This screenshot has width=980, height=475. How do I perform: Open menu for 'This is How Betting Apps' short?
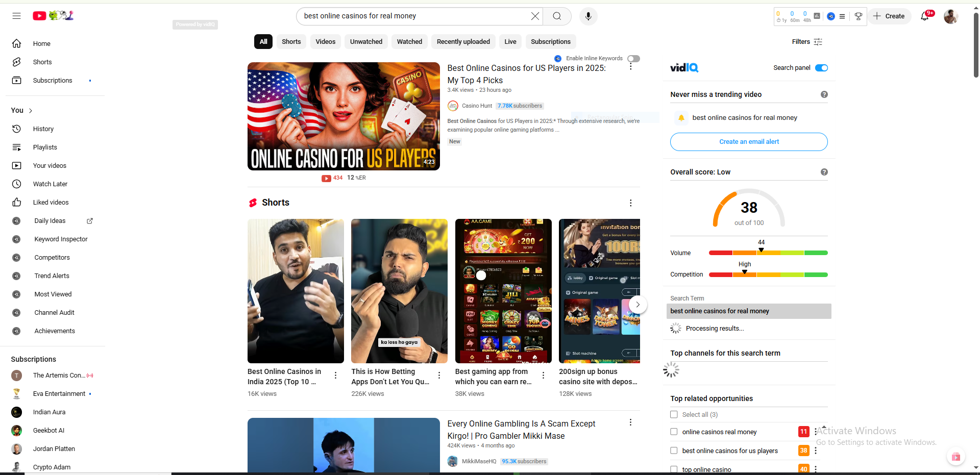click(439, 376)
